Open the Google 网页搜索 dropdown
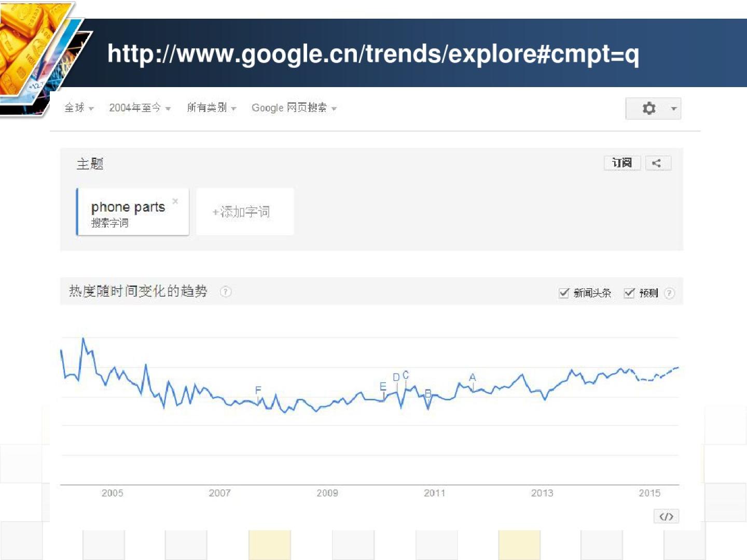Image resolution: width=747 pixels, height=560 pixels. pos(294,108)
